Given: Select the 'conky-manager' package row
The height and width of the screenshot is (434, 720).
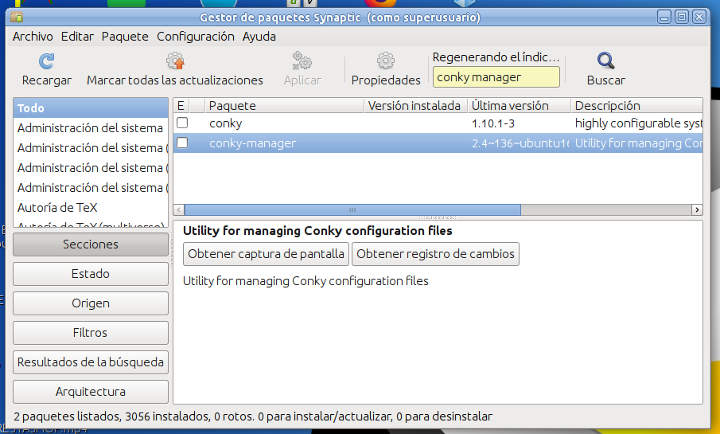Looking at the screenshot, I should [438, 143].
